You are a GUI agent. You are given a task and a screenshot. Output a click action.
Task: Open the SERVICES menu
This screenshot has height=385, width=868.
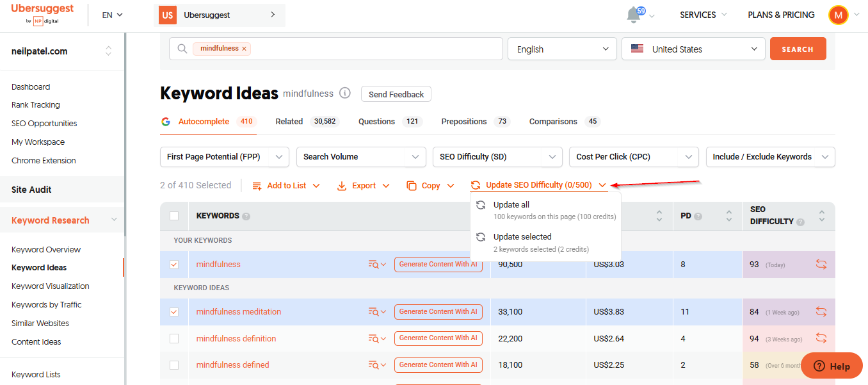point(703,15)
